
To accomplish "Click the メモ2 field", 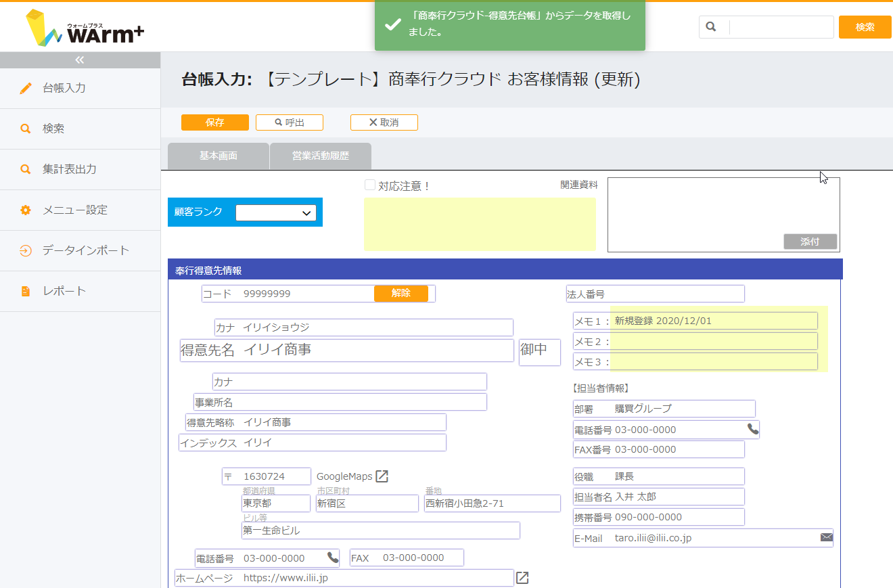I will coord(695,341).
